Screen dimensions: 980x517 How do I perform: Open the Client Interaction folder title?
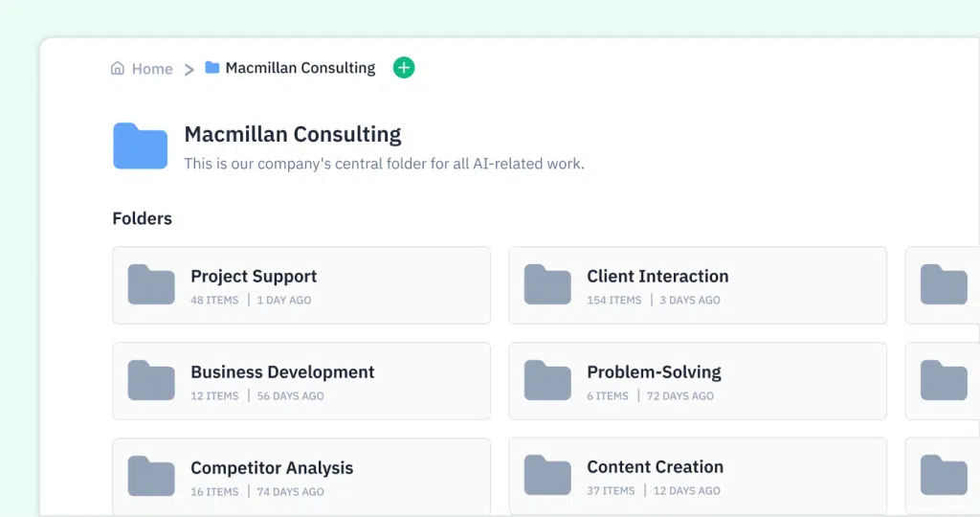click(x=657, y=277)
